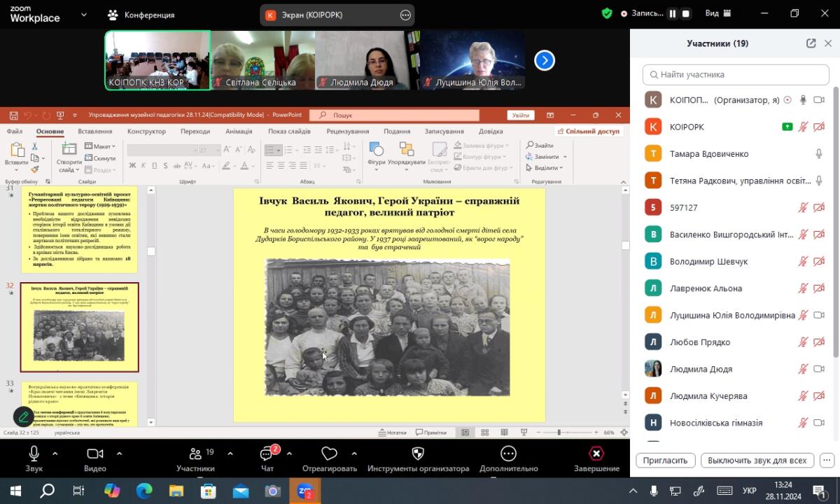Click the Отреагировать heart icon
Image resolution: width=840 pixels, height=504 pixels.
329,454
